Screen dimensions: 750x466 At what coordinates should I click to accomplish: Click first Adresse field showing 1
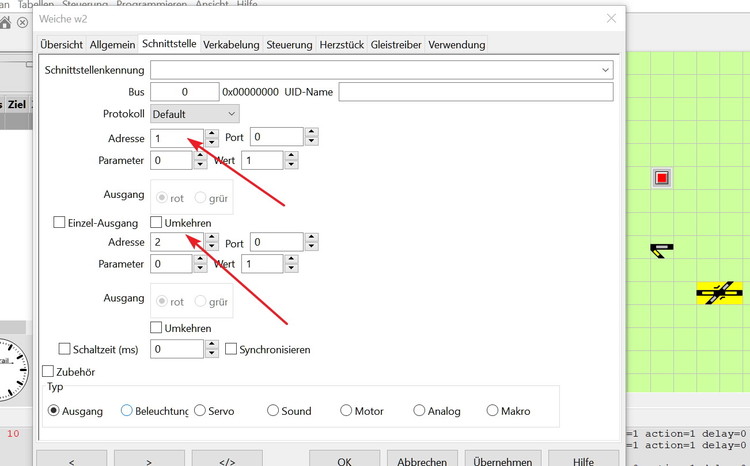(x=176, y=138)
